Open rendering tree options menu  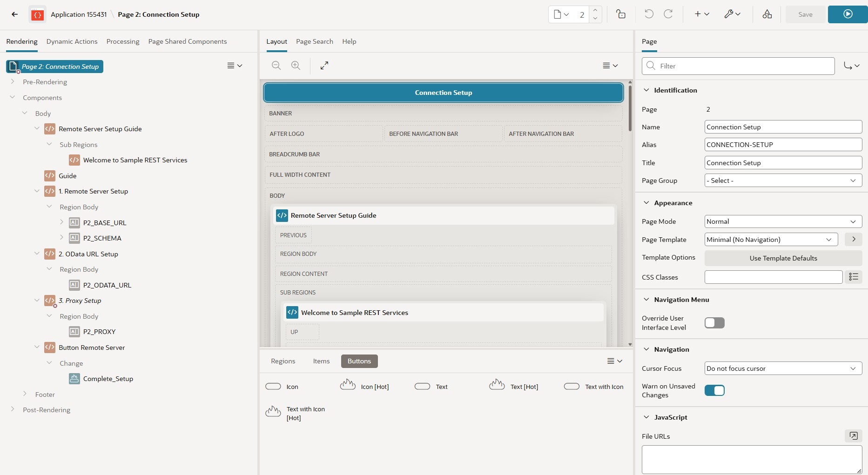235,66
